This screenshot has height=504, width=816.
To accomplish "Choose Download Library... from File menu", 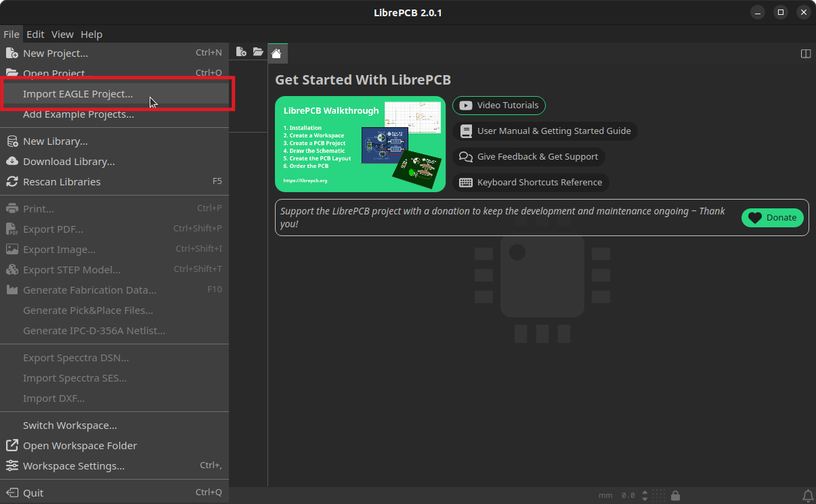I will tap(114, 162).
